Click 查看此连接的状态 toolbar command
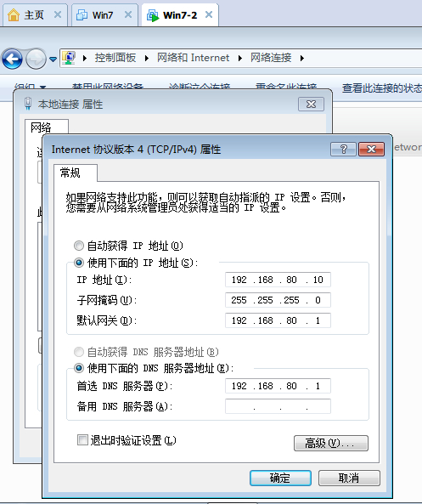 click(381, 88)
